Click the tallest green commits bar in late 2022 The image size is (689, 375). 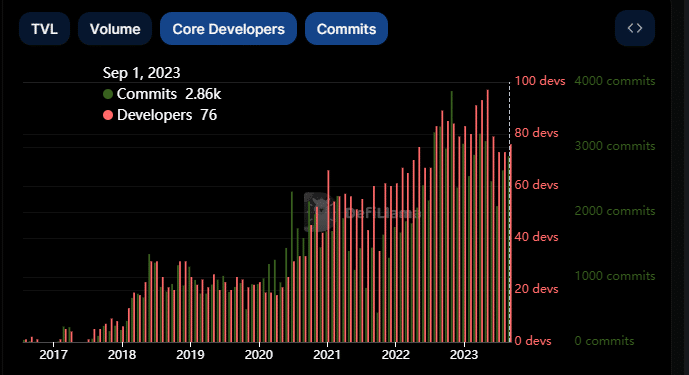click(x=451, y=217)
